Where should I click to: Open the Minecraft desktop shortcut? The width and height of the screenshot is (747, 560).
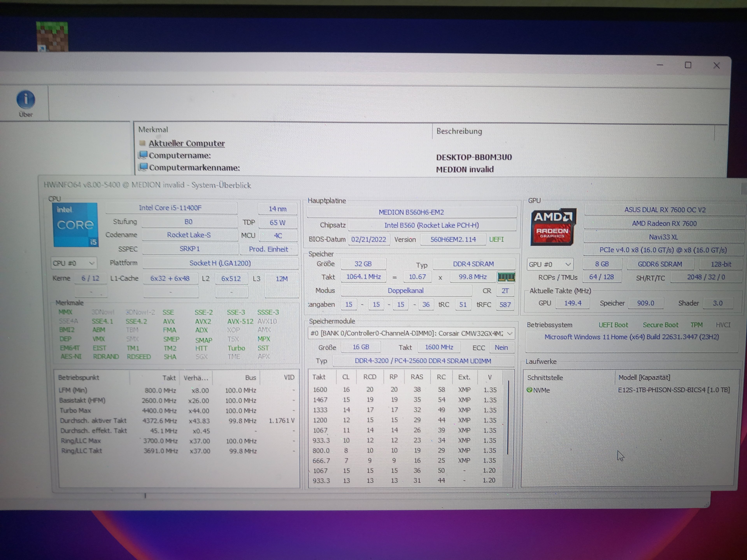[x=52, y=36]
